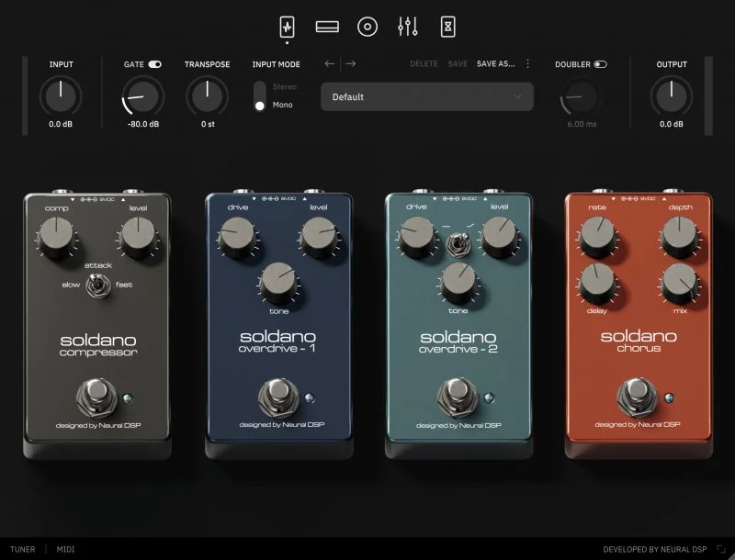The image size is (735, 560).
Task: Click the Input gain knob
Action: click(x=61, y=96)
